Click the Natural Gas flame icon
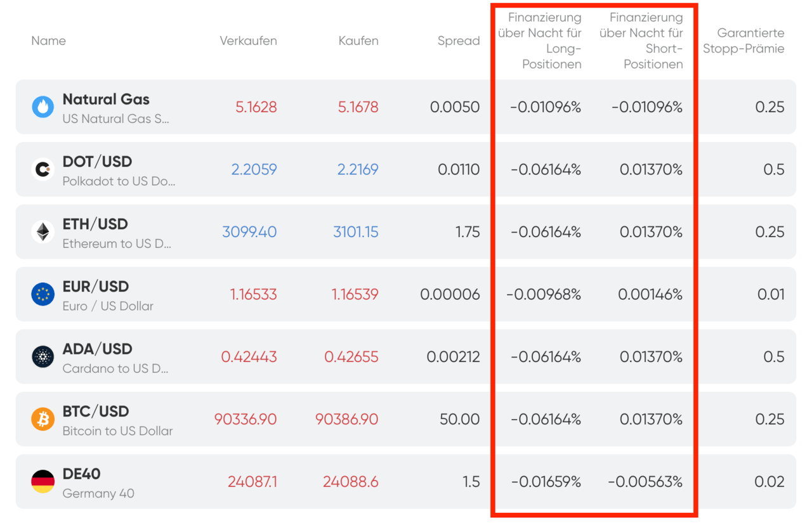The height and width of the screenshot is (523, 812). (x=42, y=107)
